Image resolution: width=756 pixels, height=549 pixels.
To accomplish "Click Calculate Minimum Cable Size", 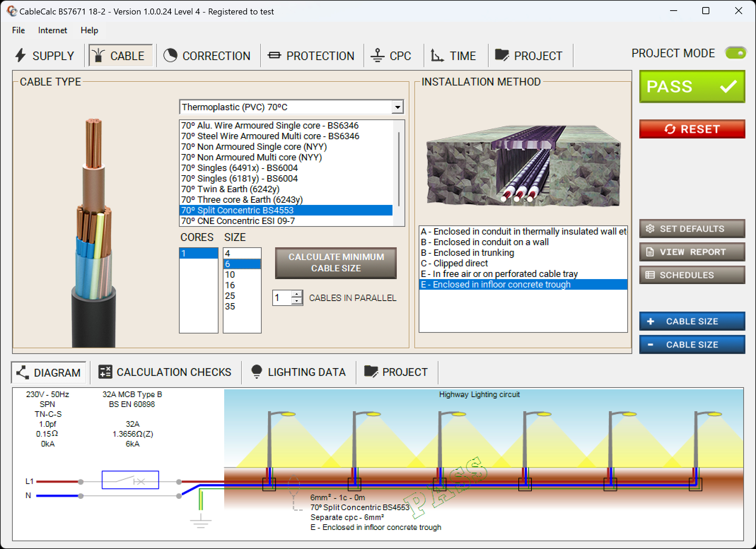I will tap(336, 263).
